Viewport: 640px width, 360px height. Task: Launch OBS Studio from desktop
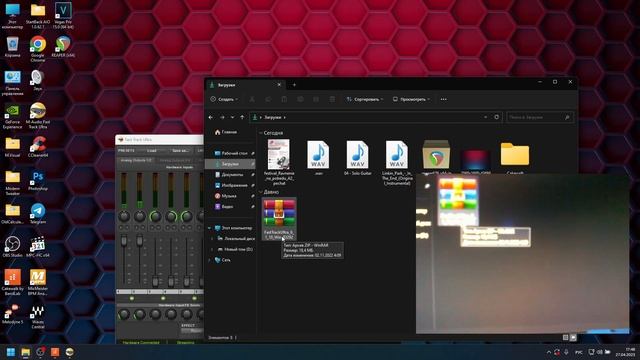tap(12, 247)
